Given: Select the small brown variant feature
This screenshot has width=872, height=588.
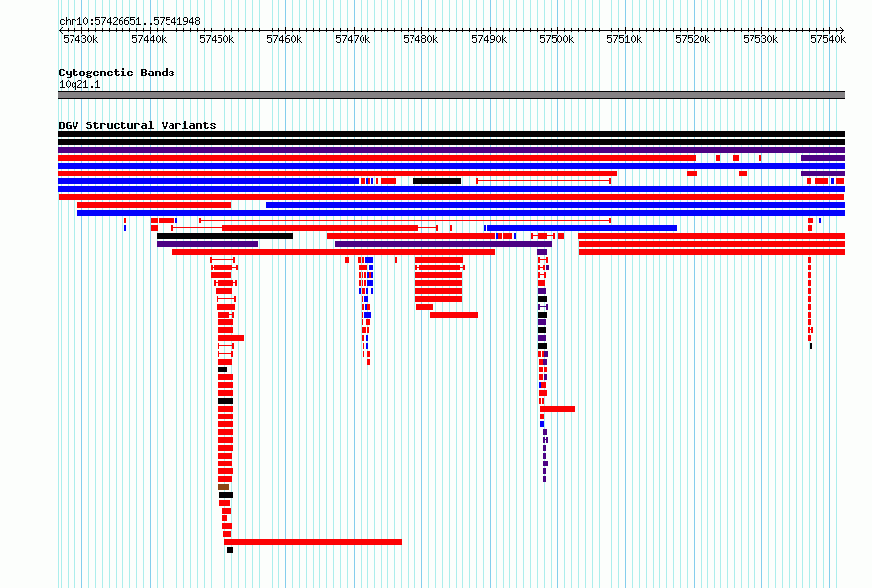Looking at the screenshot, I should pyautogui.click(x=223, y=487).
